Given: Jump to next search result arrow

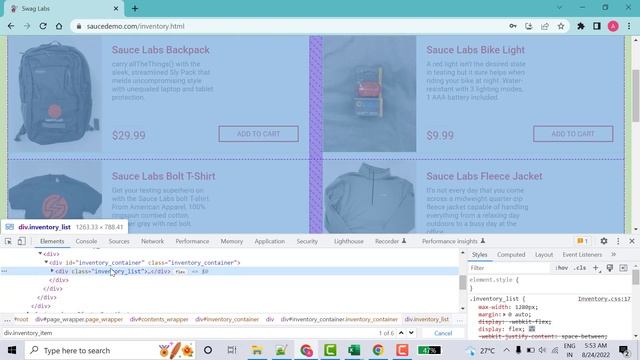Looking at the screenshot, I should pos(411,333).
